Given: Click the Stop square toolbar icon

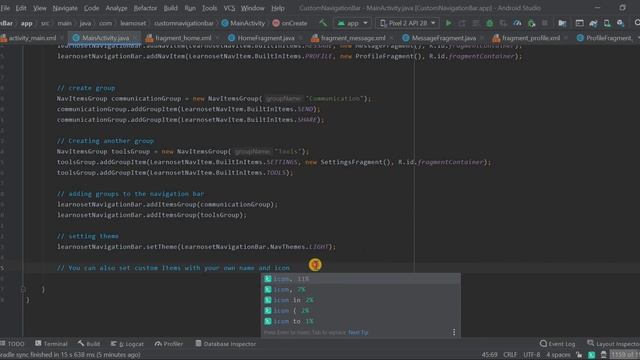Looking at the screenshot, I should click(x=544, y=23).
